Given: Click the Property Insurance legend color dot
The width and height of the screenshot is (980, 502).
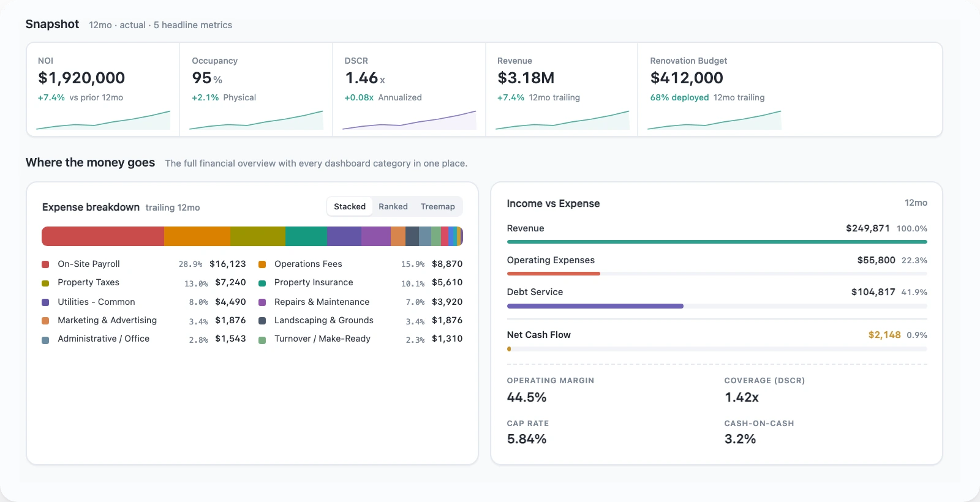Looking at the screenshot, I should click(x=262, y=283).
